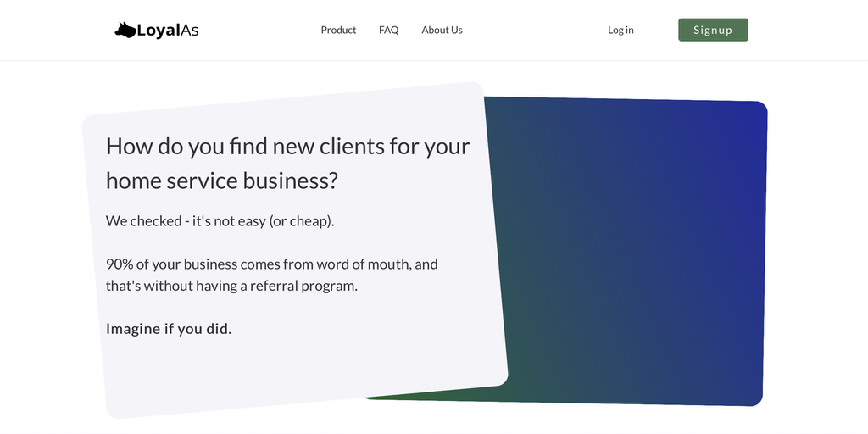Click the 'We checked - it's not easy' text

[x=220, y=221]
